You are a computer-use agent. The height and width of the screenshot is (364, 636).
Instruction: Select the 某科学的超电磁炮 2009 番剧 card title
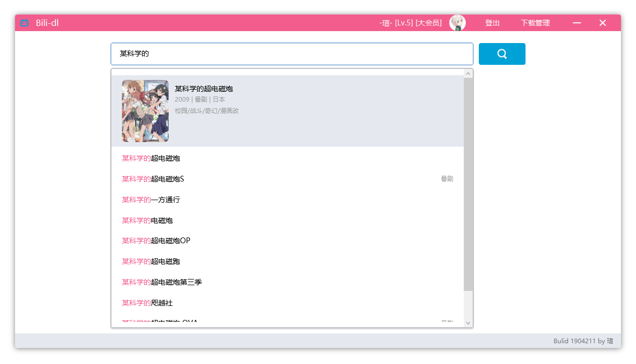(204, 89)
